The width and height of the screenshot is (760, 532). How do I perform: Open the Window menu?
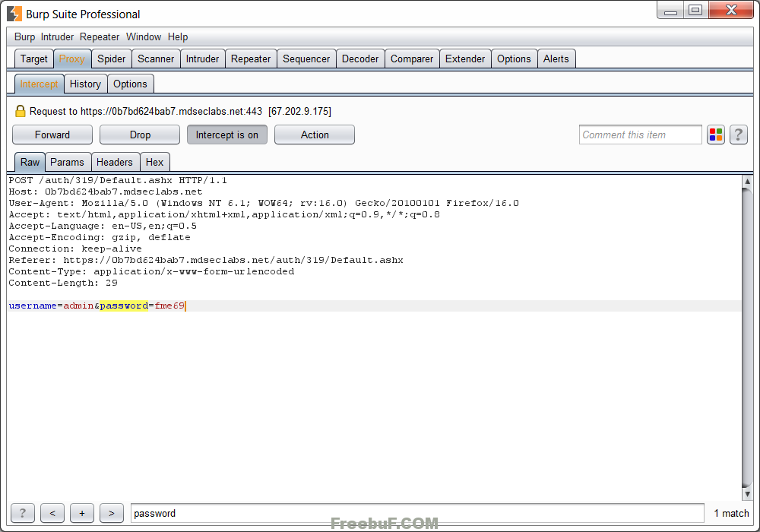coord(144,36)
